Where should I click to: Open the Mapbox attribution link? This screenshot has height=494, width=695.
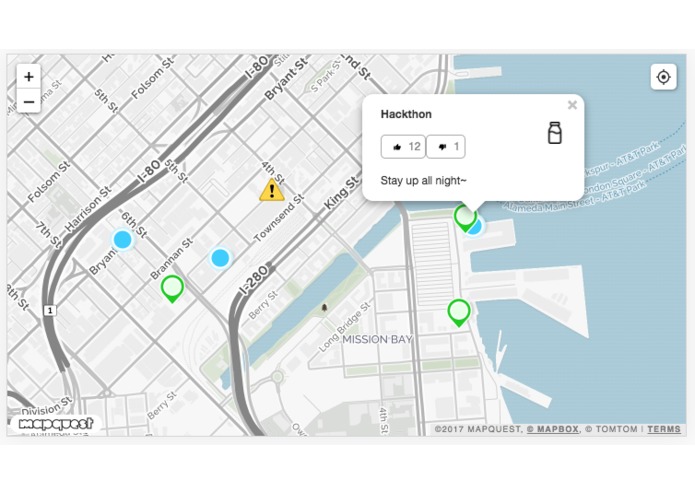point(552,429)
